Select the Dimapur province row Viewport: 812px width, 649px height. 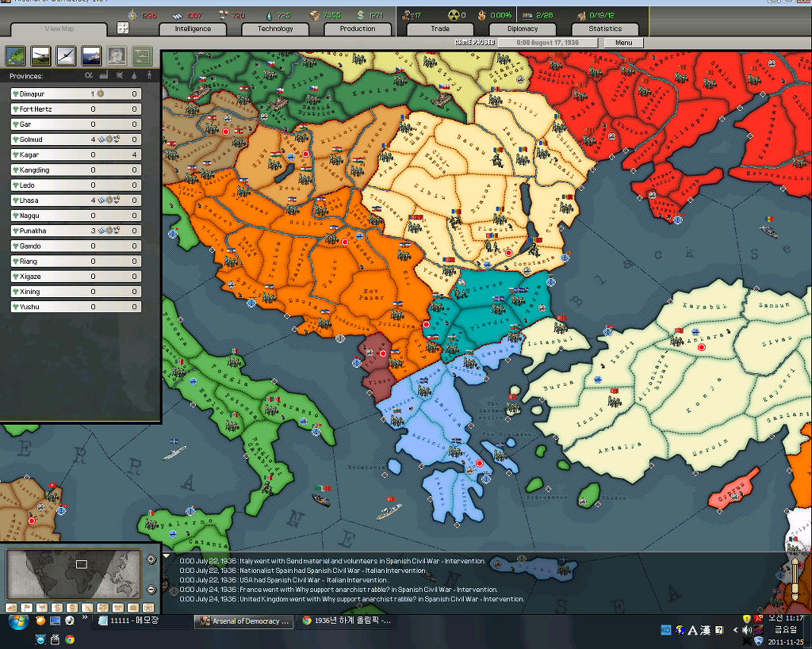pos(75,94)
